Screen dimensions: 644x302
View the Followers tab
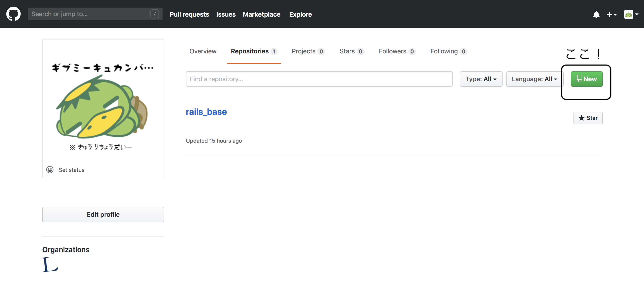tap(397, 51)
